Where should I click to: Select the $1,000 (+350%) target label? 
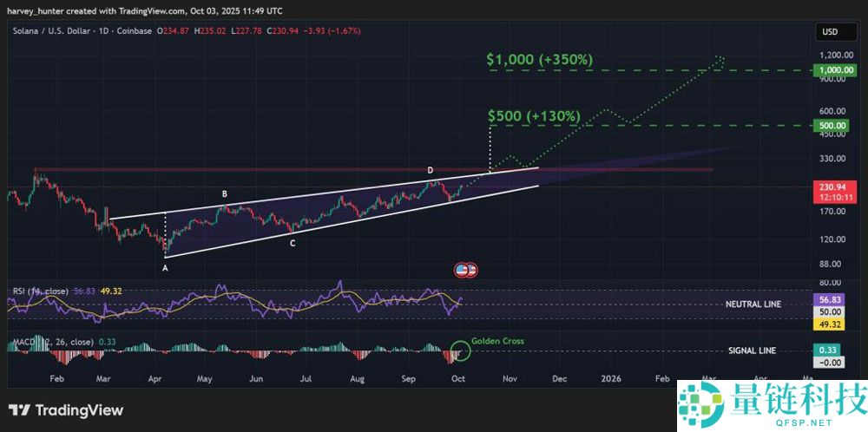click(x=540, y=59)
